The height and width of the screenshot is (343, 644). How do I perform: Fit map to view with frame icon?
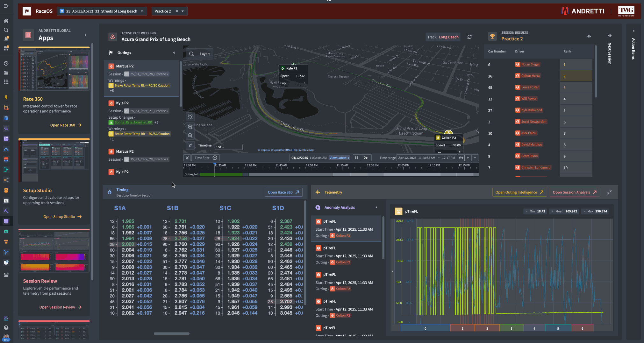190,117
